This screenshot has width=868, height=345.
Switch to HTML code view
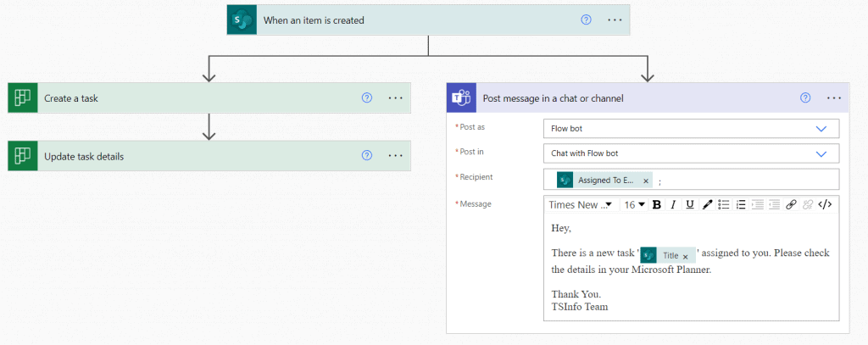tap(825, 204)
